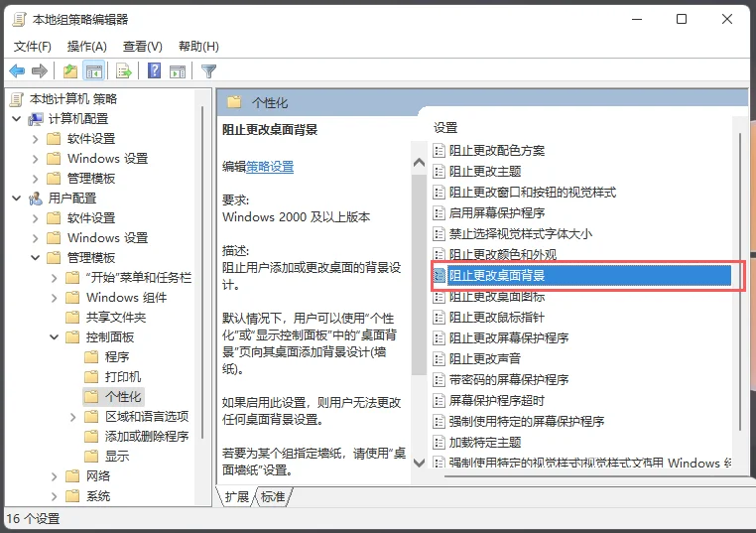Screen dimensions: 756x533
Task: Expand Windows 设置 under 计算机配置
Action: pos(35,159)
